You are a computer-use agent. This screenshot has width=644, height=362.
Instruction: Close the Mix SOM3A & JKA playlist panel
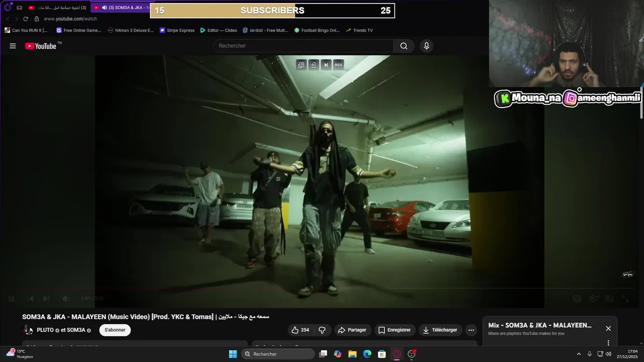pos(608,328)
